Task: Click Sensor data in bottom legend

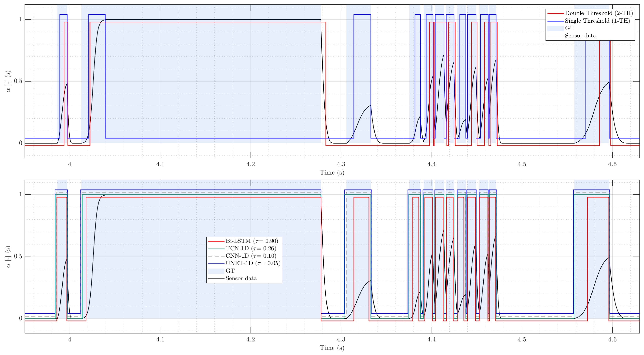Action: pos(241,278)
